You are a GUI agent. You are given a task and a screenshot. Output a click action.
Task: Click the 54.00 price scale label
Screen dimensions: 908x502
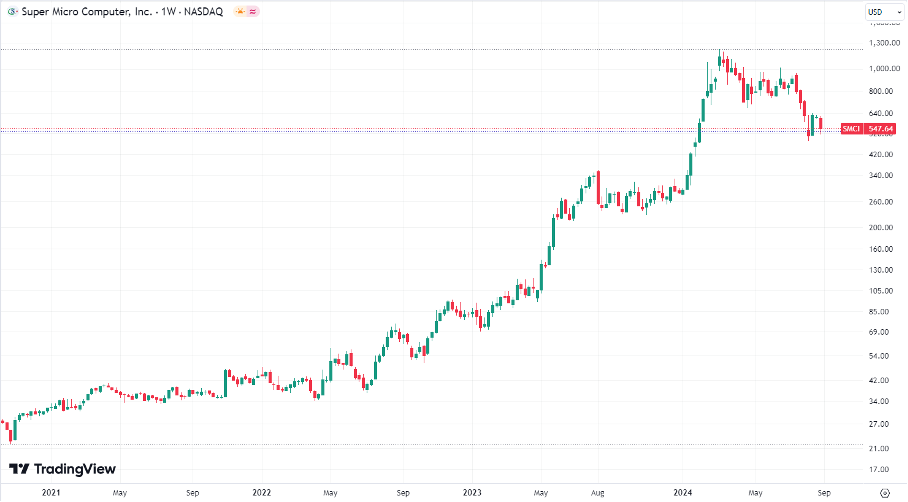point(880,356)
